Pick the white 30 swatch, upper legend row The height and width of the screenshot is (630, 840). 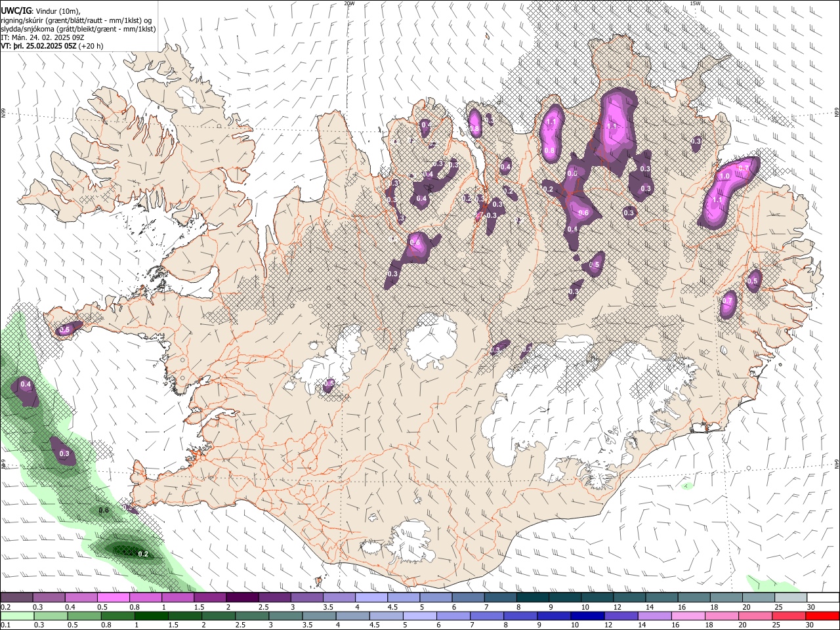(823, 597)
